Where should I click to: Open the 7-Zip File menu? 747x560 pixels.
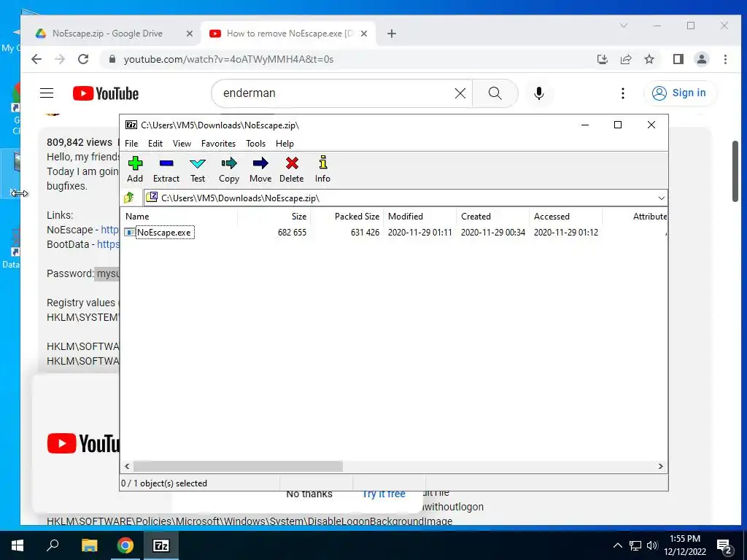click(131, 144)
